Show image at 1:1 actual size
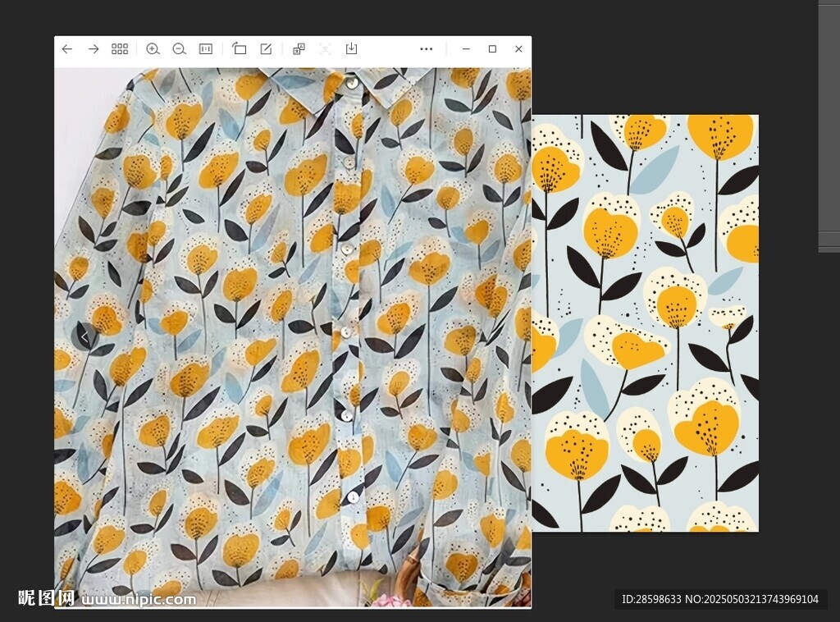This screenshot has height=622, width=840. click(x=206, y=49)
